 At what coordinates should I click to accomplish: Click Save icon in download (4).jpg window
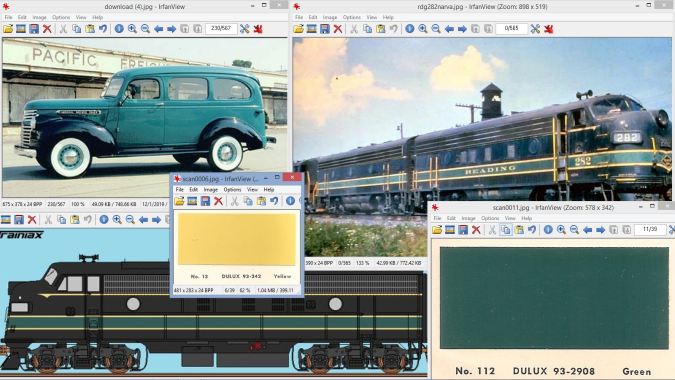(x=34, y=29)
